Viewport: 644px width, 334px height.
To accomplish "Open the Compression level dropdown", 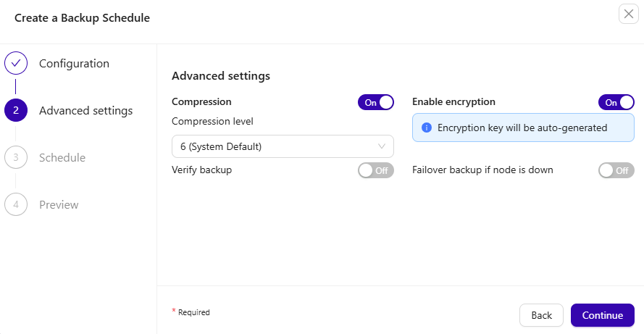I will 283,146.
